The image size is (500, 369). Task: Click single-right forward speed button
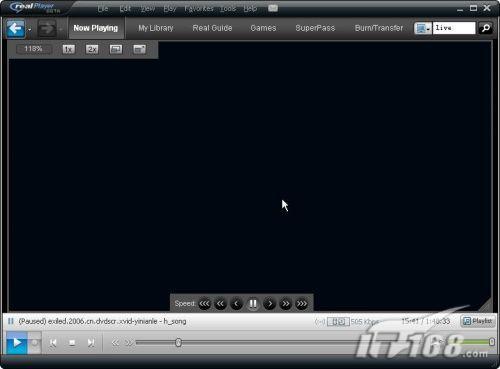coord(269,304)
